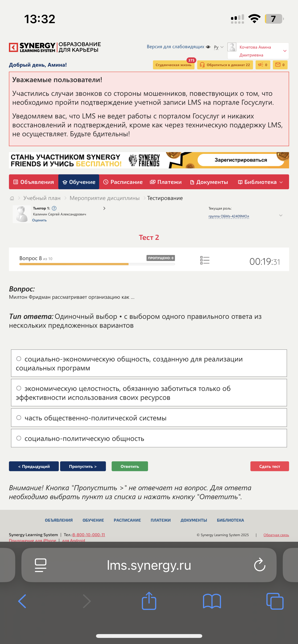Open the Ру language dropdown
Image resolution: width=298 pixels, height=644 pixels.
click(219, 47)
